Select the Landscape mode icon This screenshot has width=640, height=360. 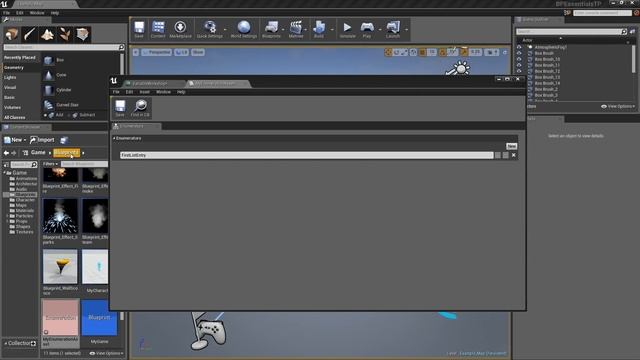click(47, 34)
